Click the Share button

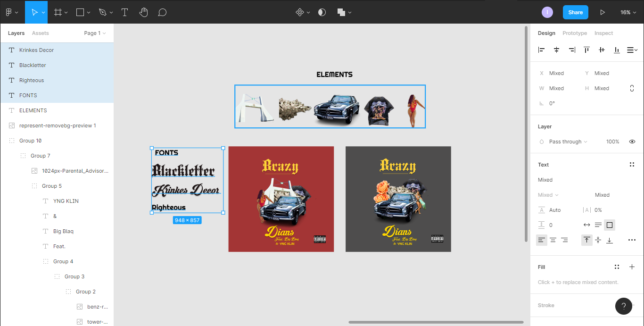pyautogui.click(x=575, y=12)
